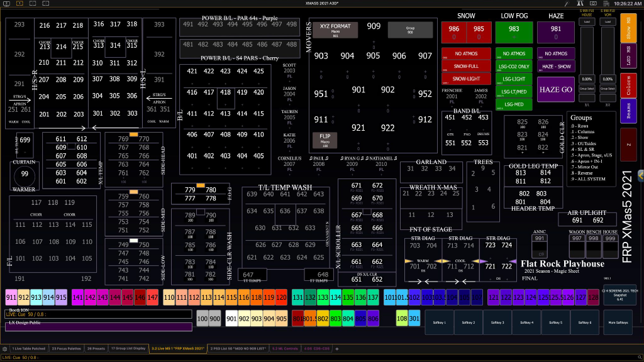
Task: Select orange color swatch 116
Action: [x=244, y=297]
